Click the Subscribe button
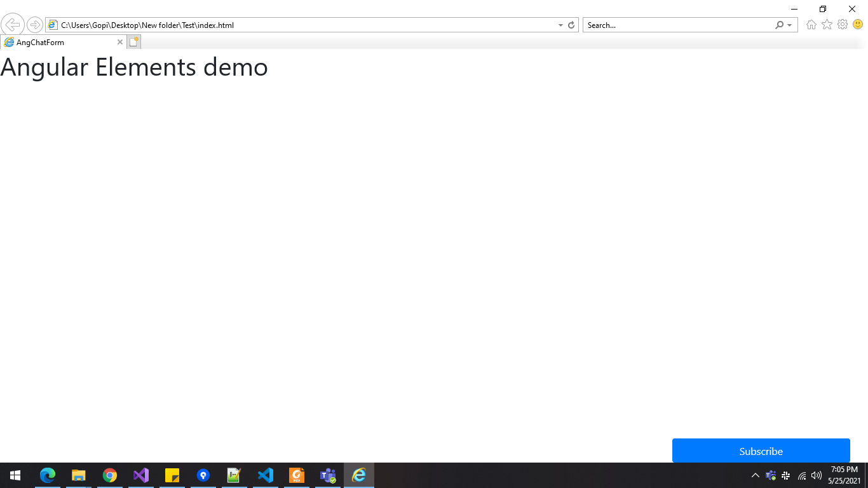The width and height of the screenshot is (868, 488). point(761,451)
